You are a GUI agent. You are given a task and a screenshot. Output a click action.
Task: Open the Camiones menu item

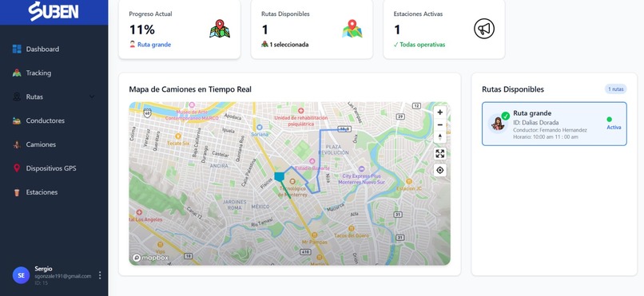54,144
